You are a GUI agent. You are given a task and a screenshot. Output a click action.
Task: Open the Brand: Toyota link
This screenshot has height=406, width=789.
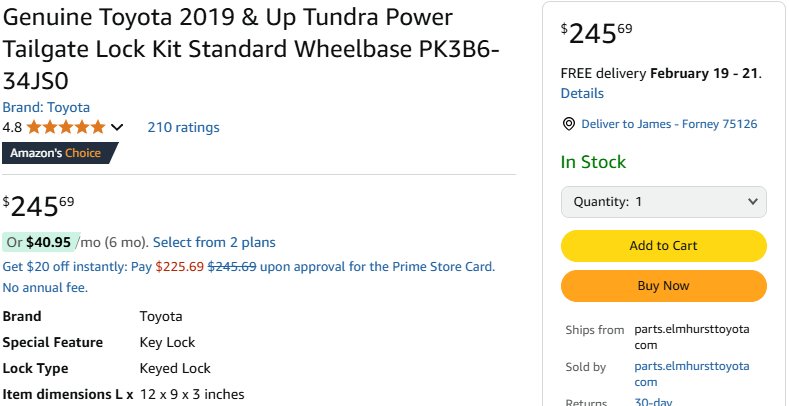click(x=46, y=107)
